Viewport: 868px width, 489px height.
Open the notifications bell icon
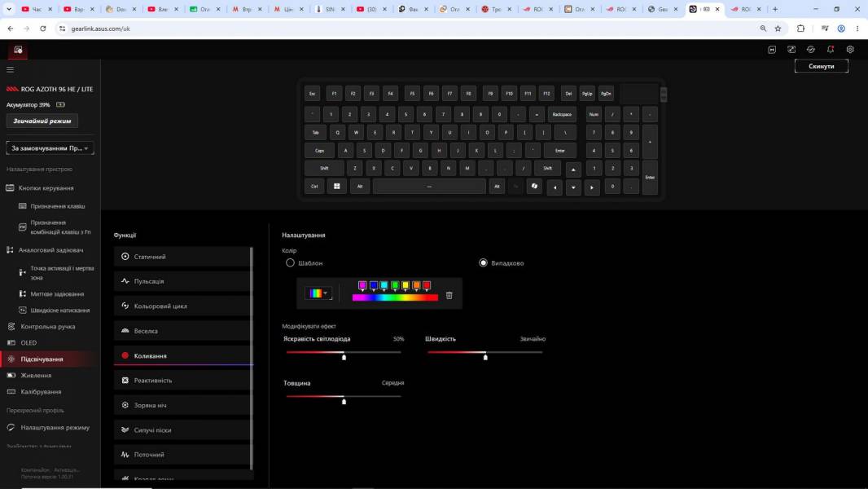tap(831, 49)
